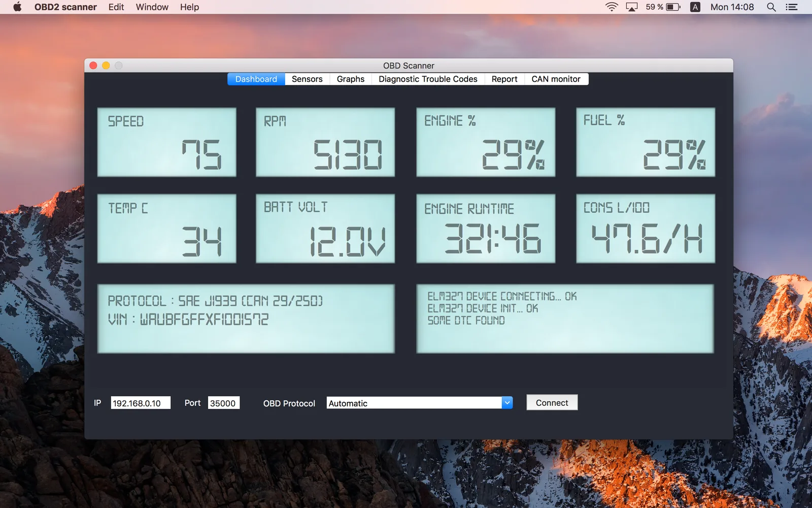
Task: Click the RPM gauge panel
Action: [x=325, y=142]
